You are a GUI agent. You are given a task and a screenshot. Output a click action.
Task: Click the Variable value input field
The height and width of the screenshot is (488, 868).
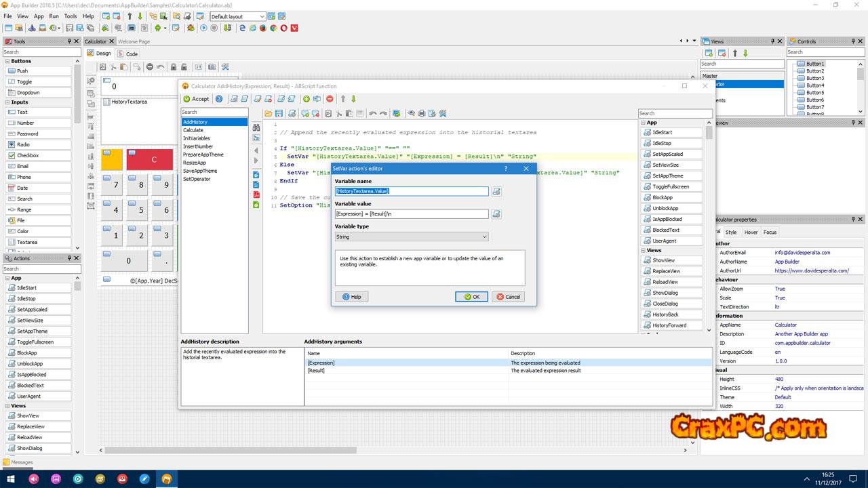tap(412, 214)
